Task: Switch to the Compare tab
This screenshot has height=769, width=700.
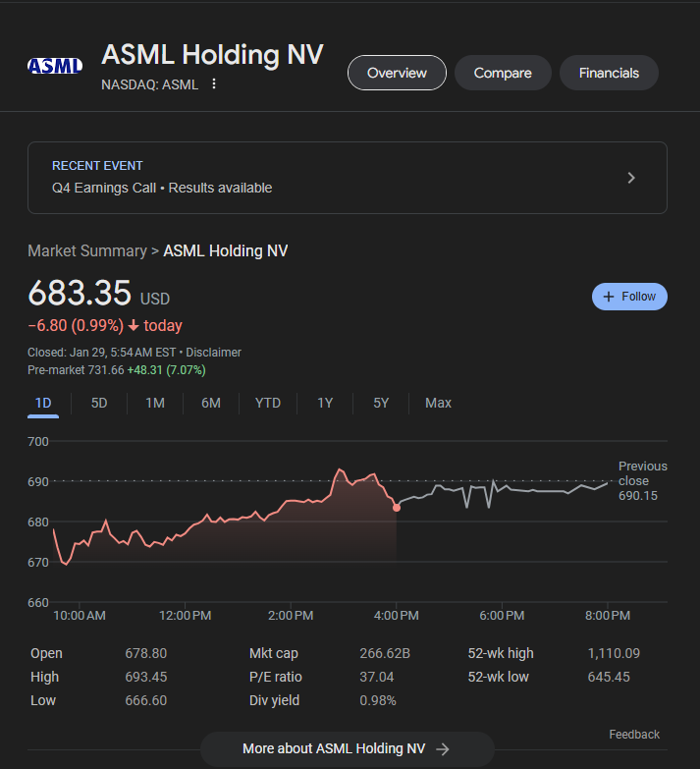Action: (503, 73)
